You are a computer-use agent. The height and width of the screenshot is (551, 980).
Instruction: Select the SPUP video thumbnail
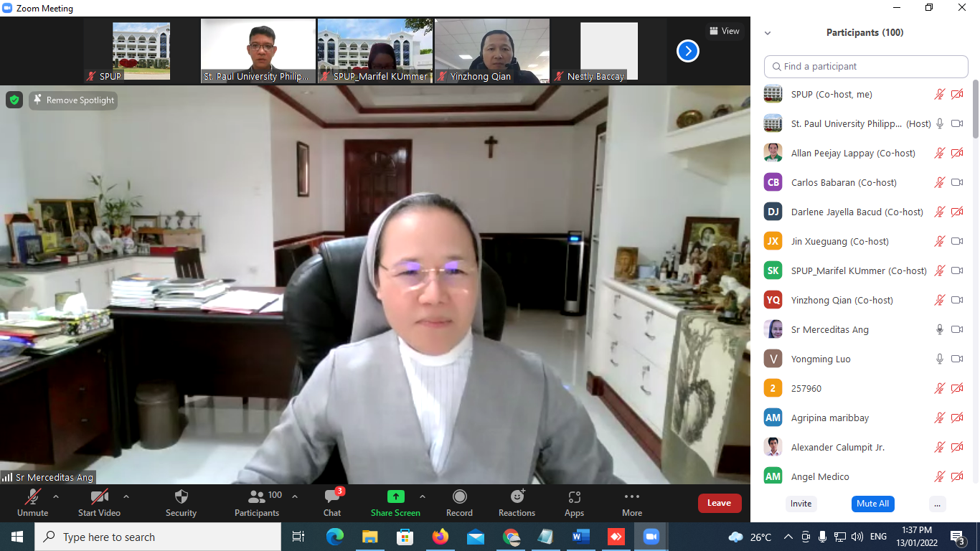click(141, 51)
